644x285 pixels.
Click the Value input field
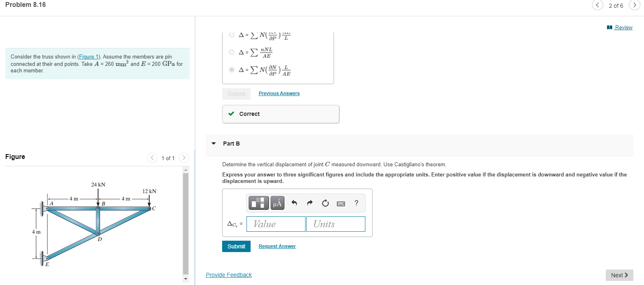pyautogui.click(x=276, y=224)
